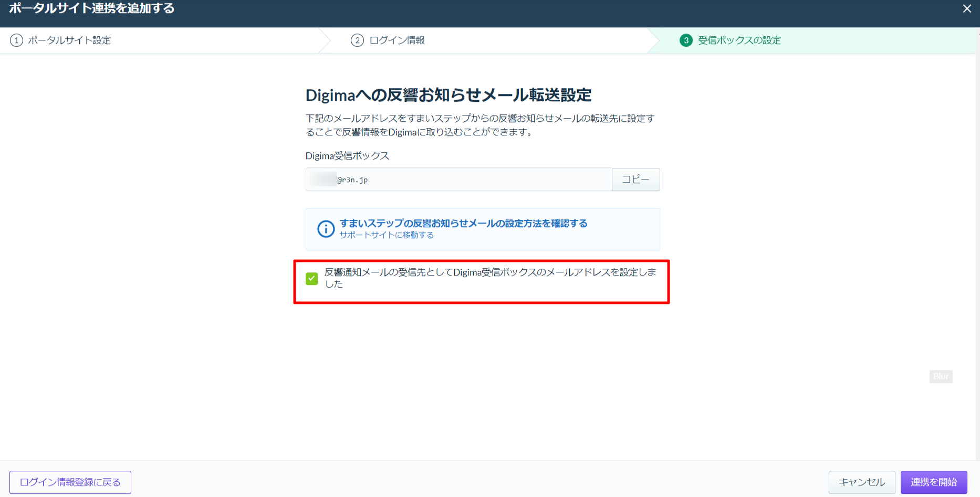Click the step 1 number circle icon

coord(16,40)
